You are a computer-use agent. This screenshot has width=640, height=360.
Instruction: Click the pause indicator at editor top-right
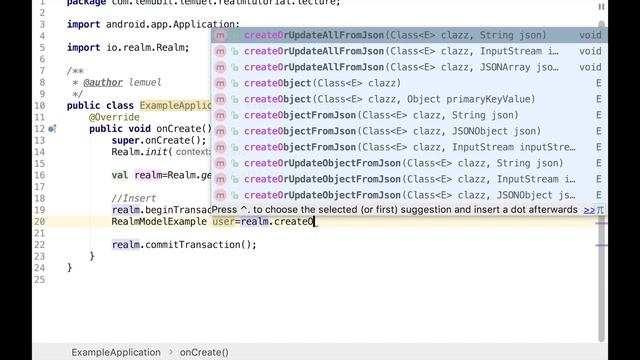pos(601,7)
